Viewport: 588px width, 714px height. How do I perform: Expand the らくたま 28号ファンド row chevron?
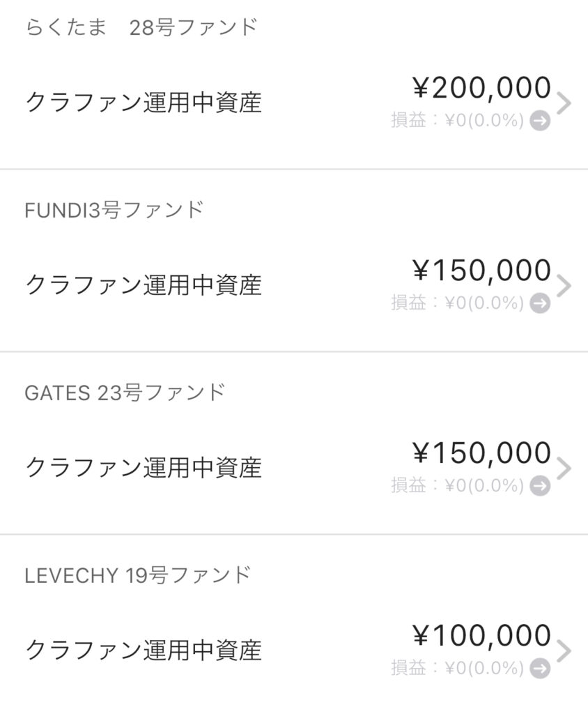coord(564,103)
